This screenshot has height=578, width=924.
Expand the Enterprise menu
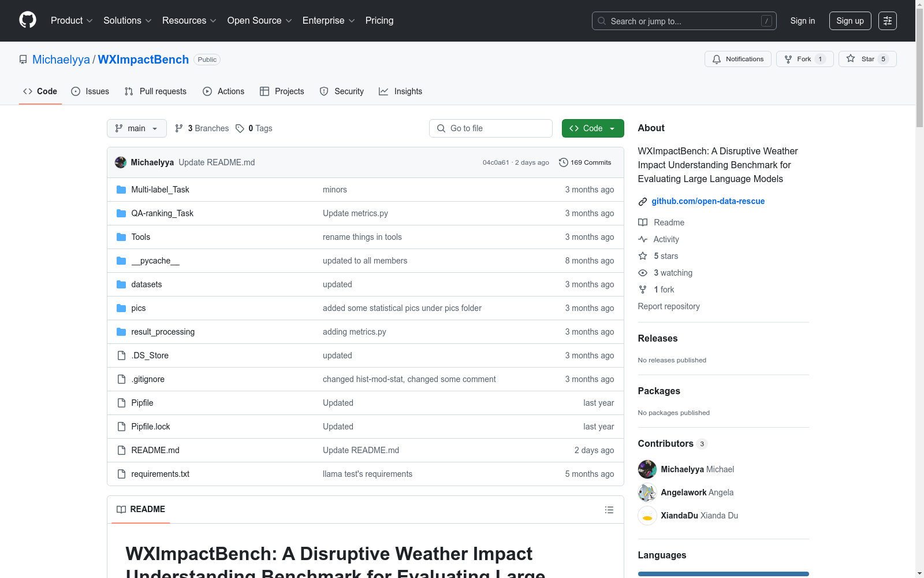pos(329,21)
